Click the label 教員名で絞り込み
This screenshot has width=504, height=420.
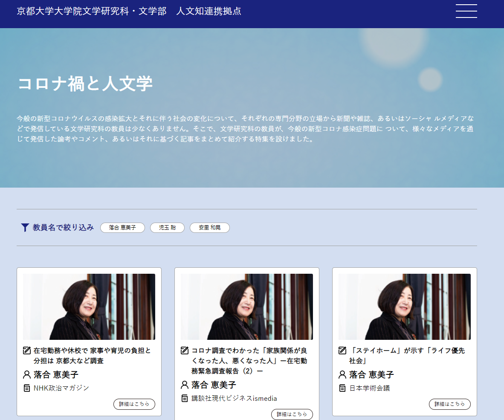point(64,228)
